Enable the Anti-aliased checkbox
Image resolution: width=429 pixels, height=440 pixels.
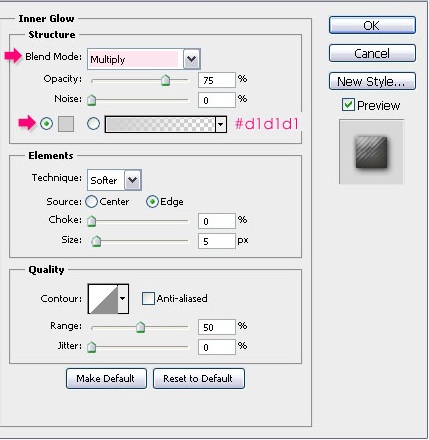(148, 298)
